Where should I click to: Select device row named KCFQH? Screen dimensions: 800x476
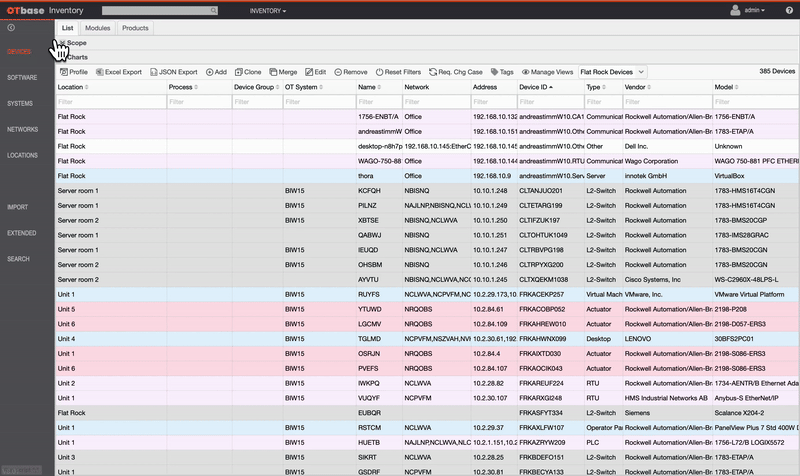pos(428,191)
